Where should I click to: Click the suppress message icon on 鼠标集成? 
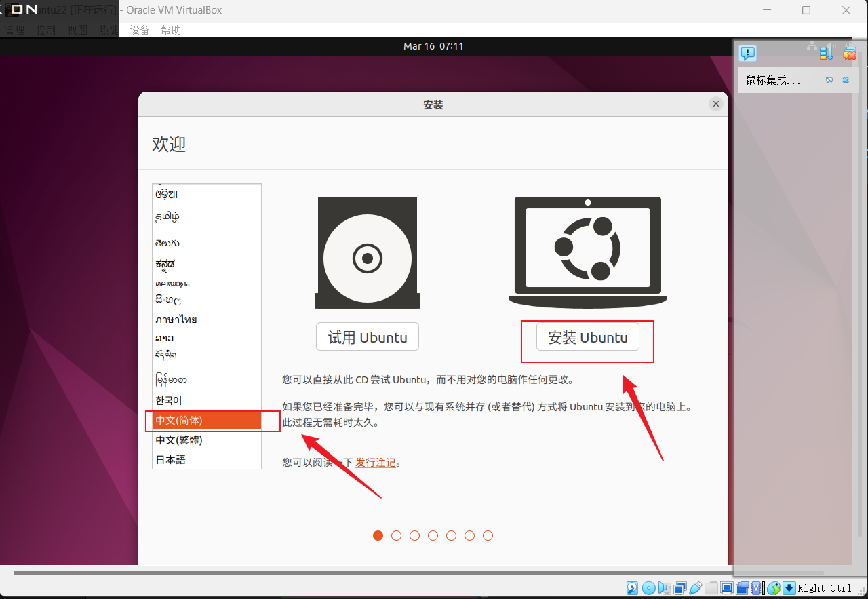[829, 80]
